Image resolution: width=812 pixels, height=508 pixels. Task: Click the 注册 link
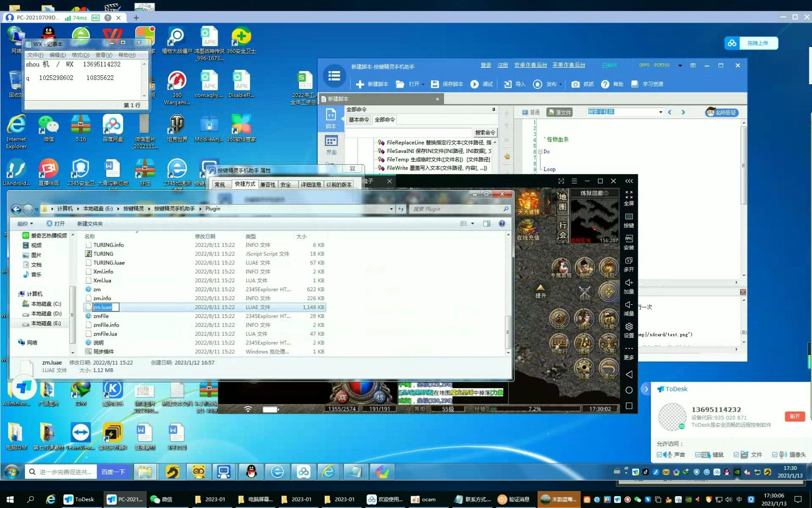[x=503, y=65]
